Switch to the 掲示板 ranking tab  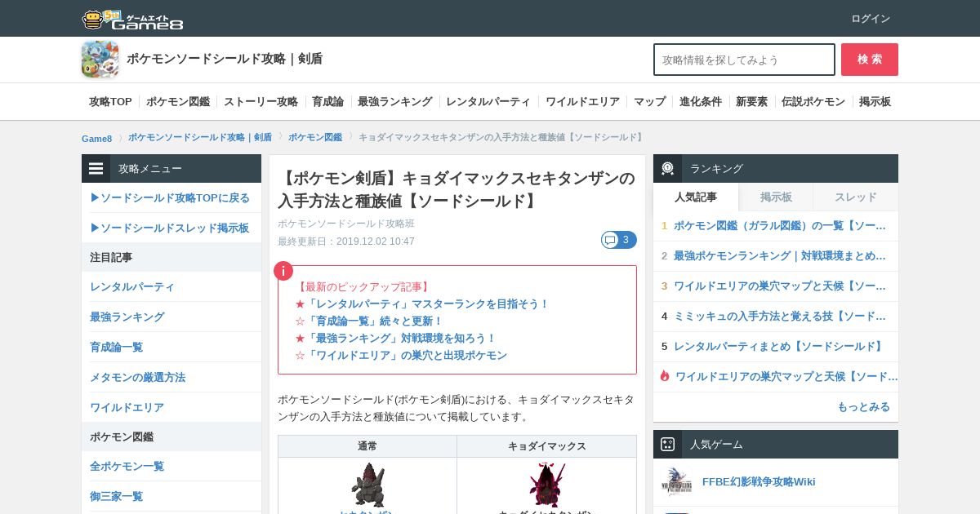coord(776,197)
